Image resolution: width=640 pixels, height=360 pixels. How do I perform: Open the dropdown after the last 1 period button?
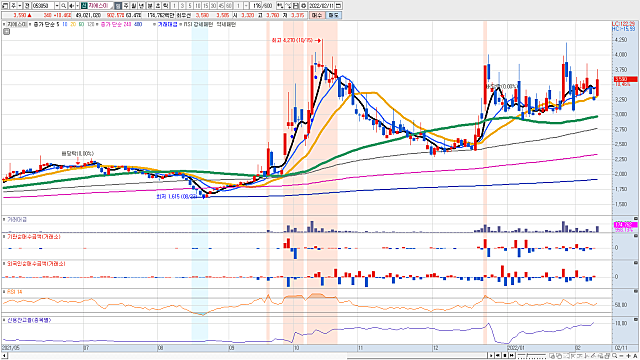[246, 6]
